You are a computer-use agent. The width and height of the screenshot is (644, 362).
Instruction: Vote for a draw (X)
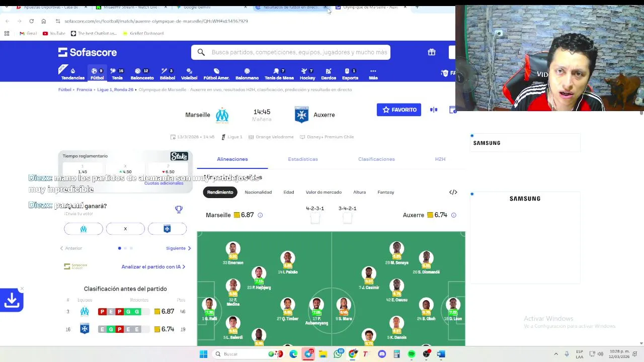click(125, 229)
